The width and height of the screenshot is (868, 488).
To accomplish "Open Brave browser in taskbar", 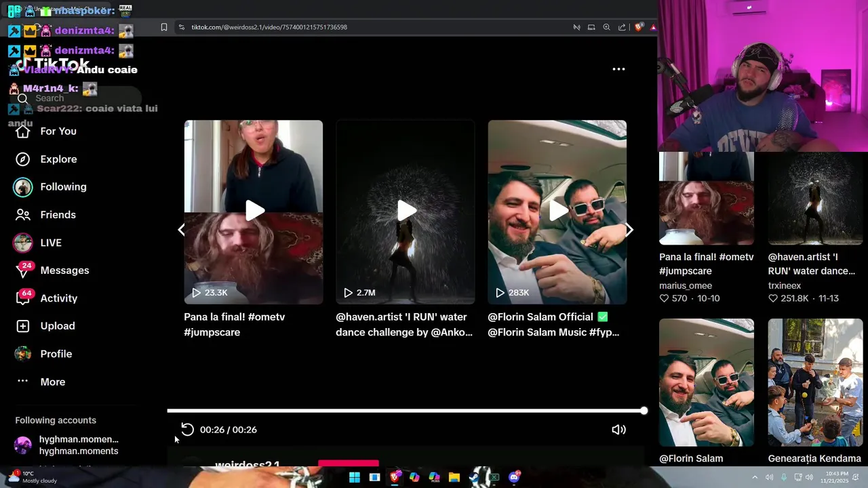I will [395, 477].
